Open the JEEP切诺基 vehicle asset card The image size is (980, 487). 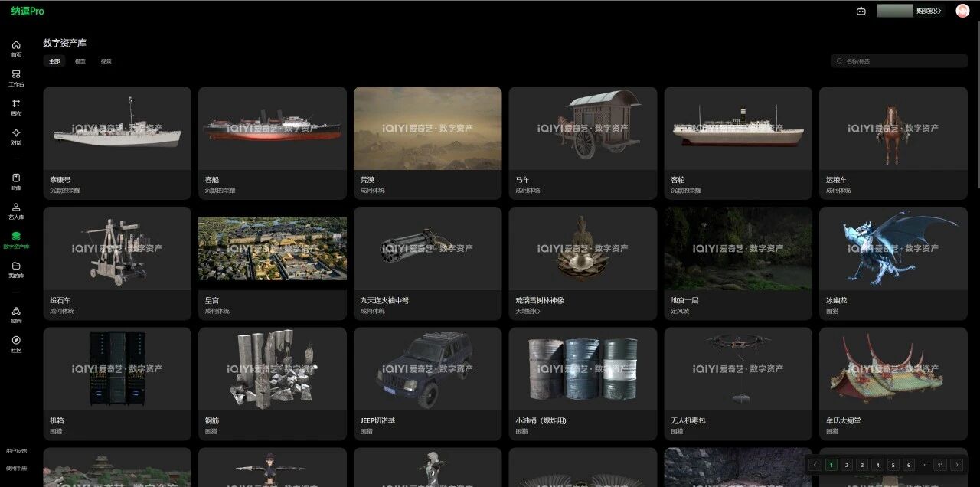[427, 384]
